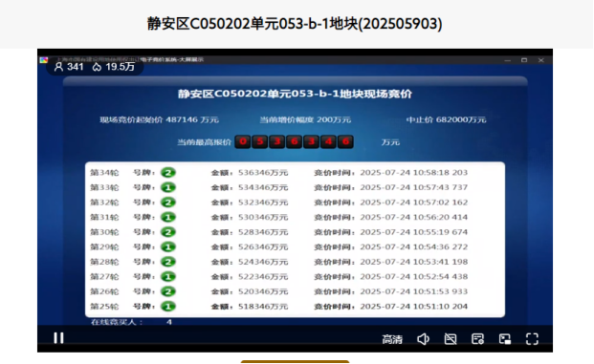The image size is (594, 364).
Task: Click the amount 532346万元
Action: coord(263,202)
